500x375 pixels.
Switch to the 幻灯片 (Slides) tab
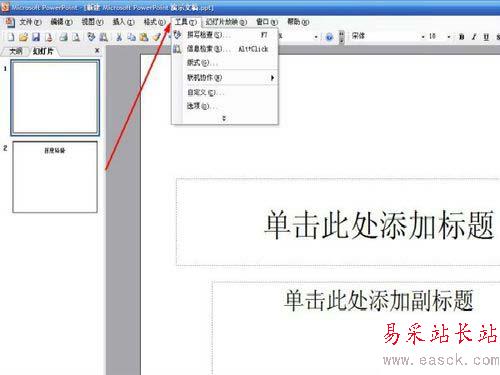point(43,51)
